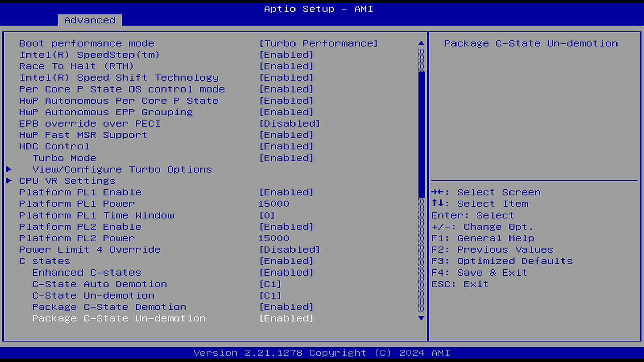Change Platform PL1 Enable value
This screenshot has width=644, height=362.
286,192
